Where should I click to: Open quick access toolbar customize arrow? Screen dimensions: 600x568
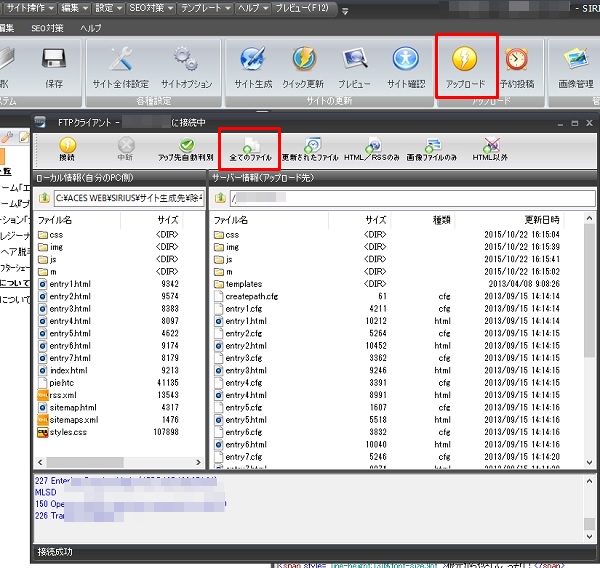(x=345, y=11)
